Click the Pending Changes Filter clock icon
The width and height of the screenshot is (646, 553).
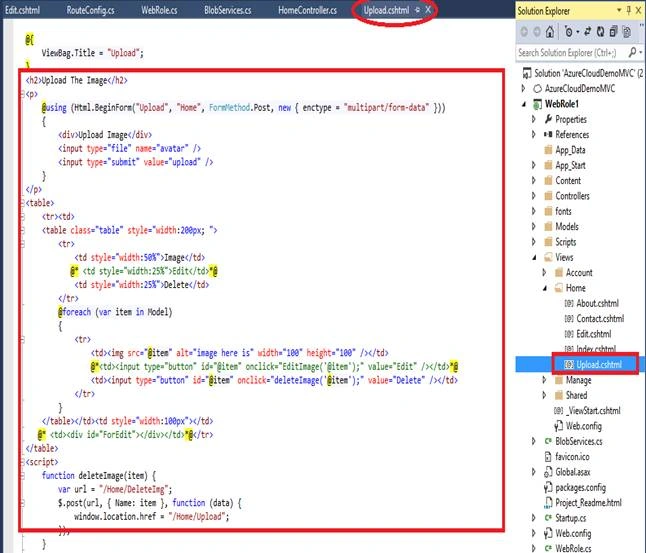(x=571, y=32)
